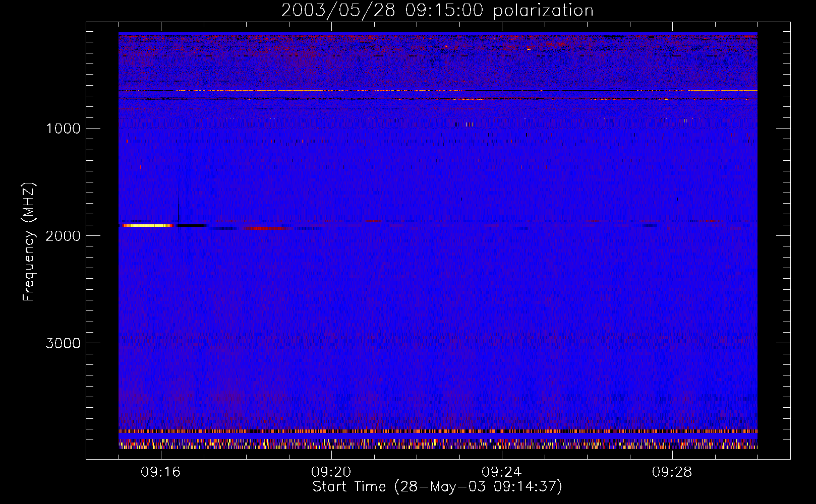This screenshot has width=816, height=504.
Task: Click the 'Start Time (28-May-03 09:14:37)' axis label
Action: 437,487
